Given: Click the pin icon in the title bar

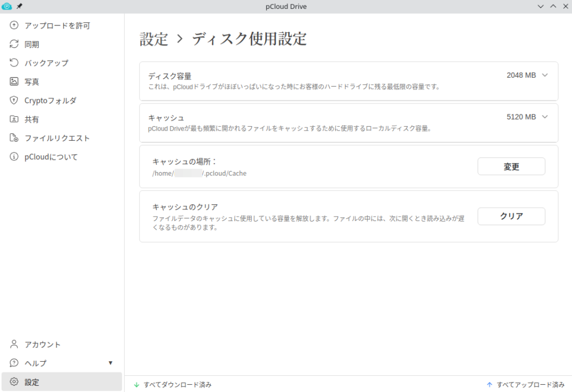Looking at the screenshot, I should (x=20, y=6).
